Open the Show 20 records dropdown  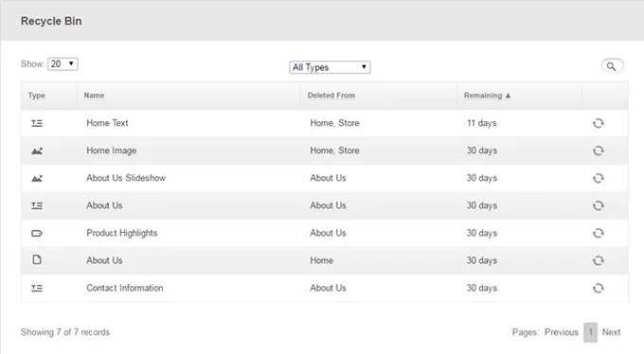[x=63, y=64]
